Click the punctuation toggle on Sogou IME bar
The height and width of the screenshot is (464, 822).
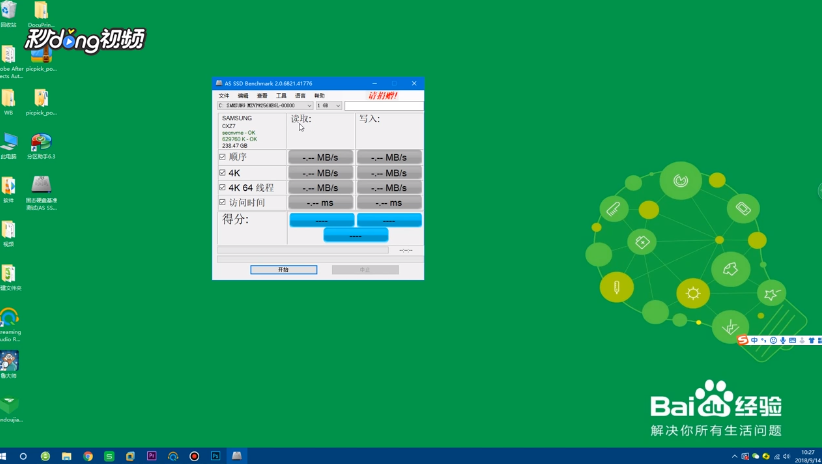click(x=764, y=340)
